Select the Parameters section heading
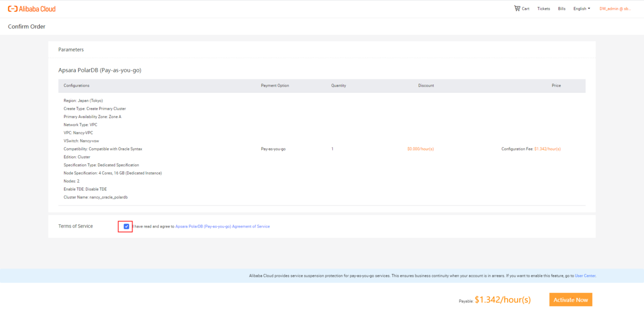 pos(71,49)
